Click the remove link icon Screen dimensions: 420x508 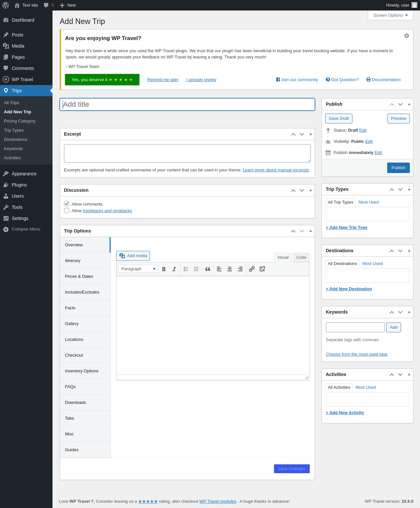[262, 269]
